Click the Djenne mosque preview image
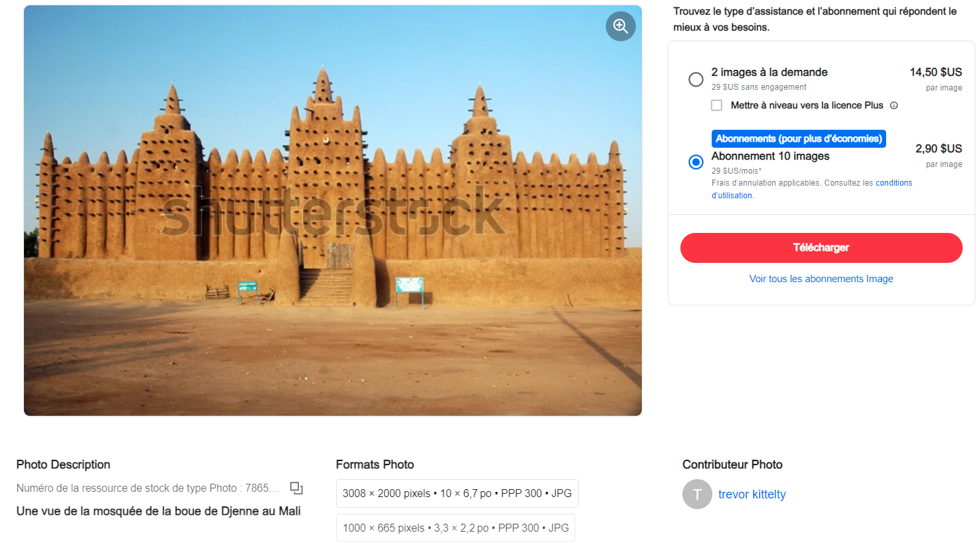The width and height of the screenshot is (980, 543). pyautogui.click(x=332, y=210)
